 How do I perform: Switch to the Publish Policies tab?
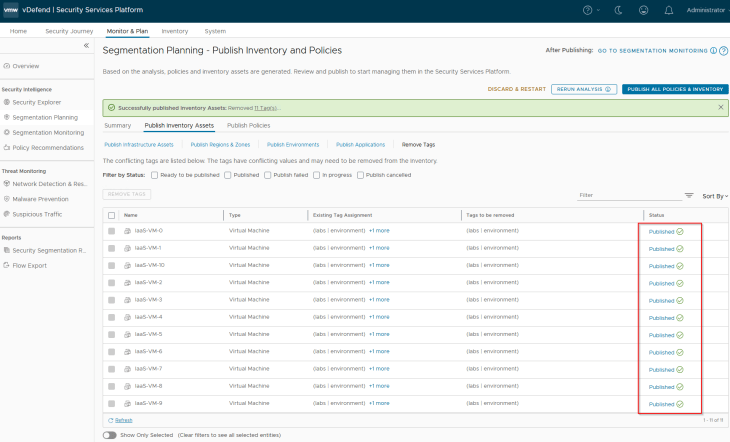(x=248, y=126)
